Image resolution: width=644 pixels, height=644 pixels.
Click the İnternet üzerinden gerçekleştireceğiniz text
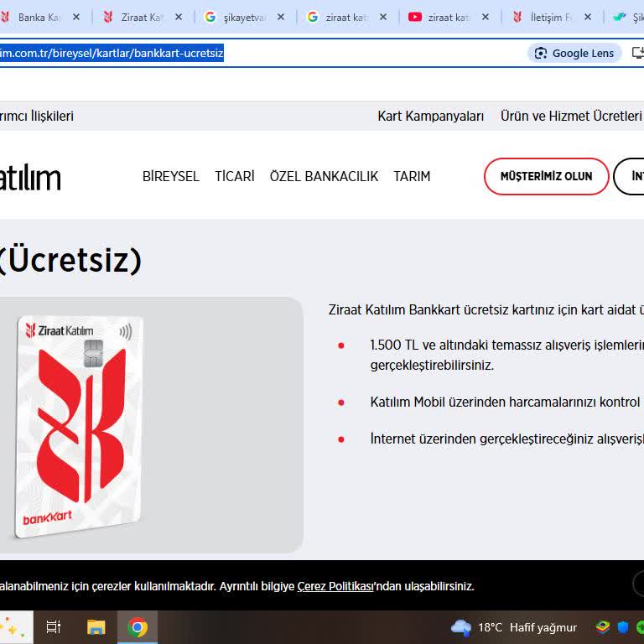tap(506, 439)
